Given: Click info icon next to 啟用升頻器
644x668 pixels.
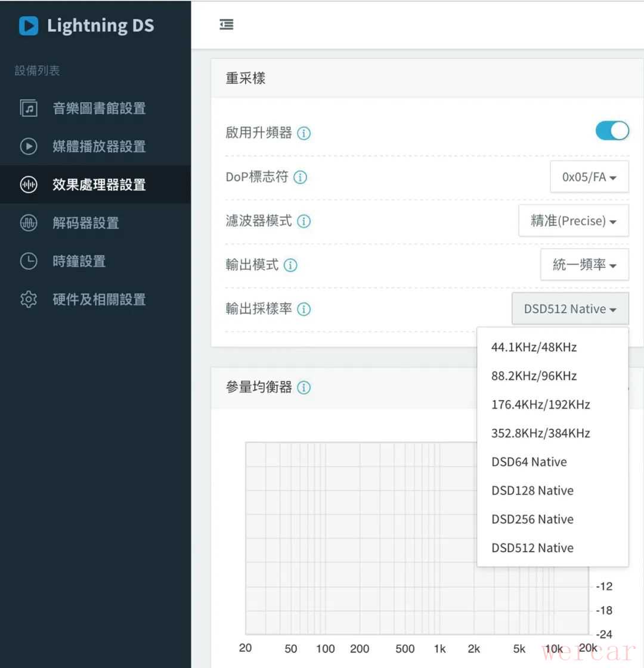Looking at the screenshot, I should [304, 133].
